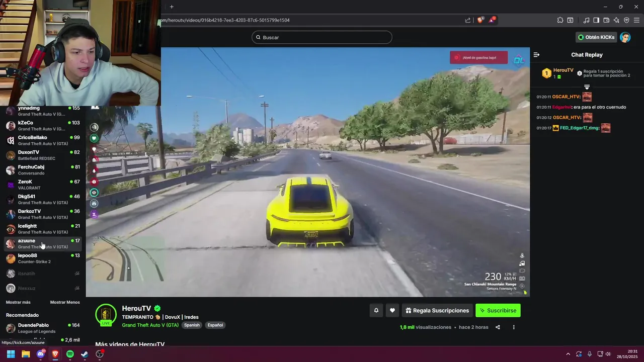Open File Explorer from taskbar
This screenshot has width=644, height=362.
26,354
